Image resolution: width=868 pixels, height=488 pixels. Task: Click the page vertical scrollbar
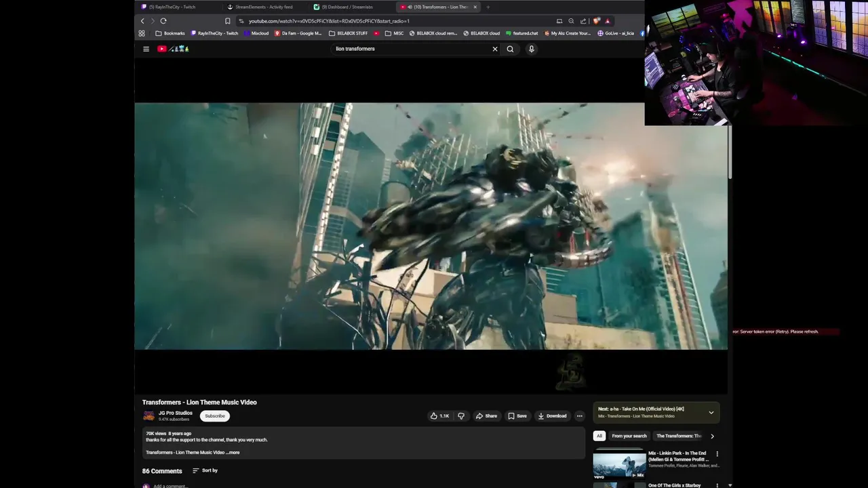point(730,152)
